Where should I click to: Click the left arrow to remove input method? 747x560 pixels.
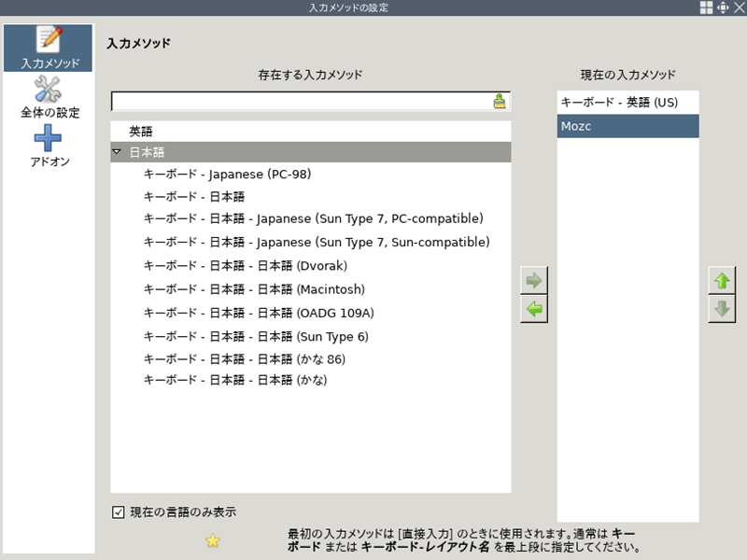point(535,309)
